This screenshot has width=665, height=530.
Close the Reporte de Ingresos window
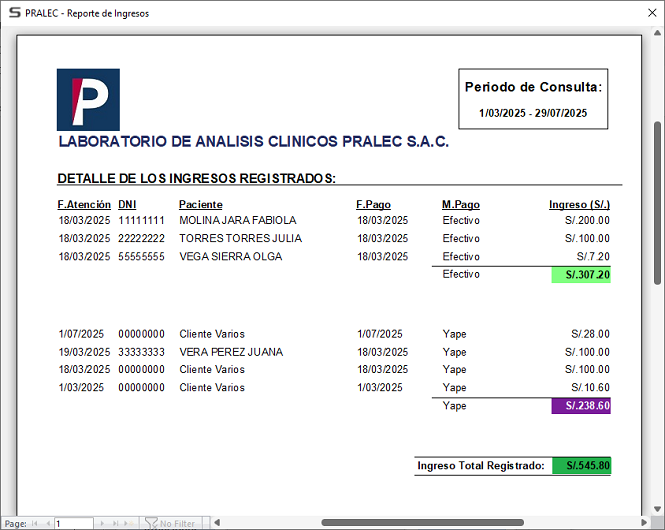(x=641, y=13)
